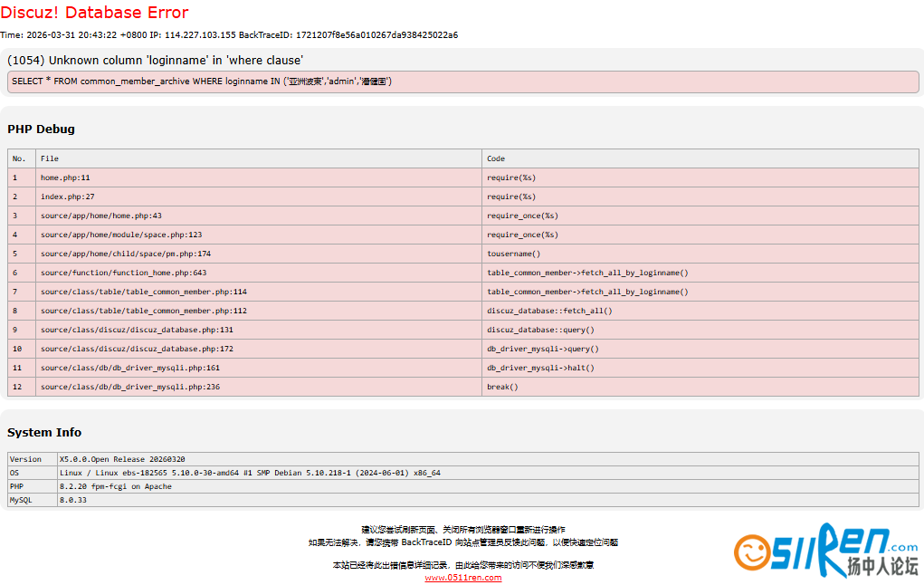Click the discuz_database::fetch_all() code cell
924x585 pixels.
700,311
